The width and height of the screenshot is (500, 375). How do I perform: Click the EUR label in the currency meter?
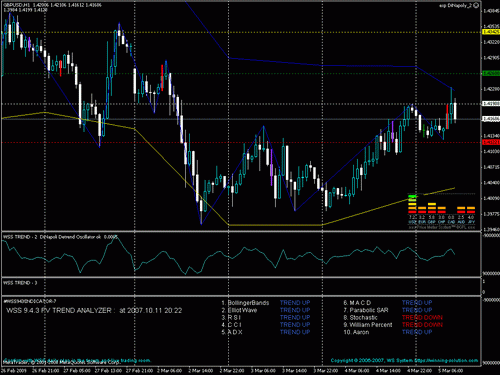422,222
